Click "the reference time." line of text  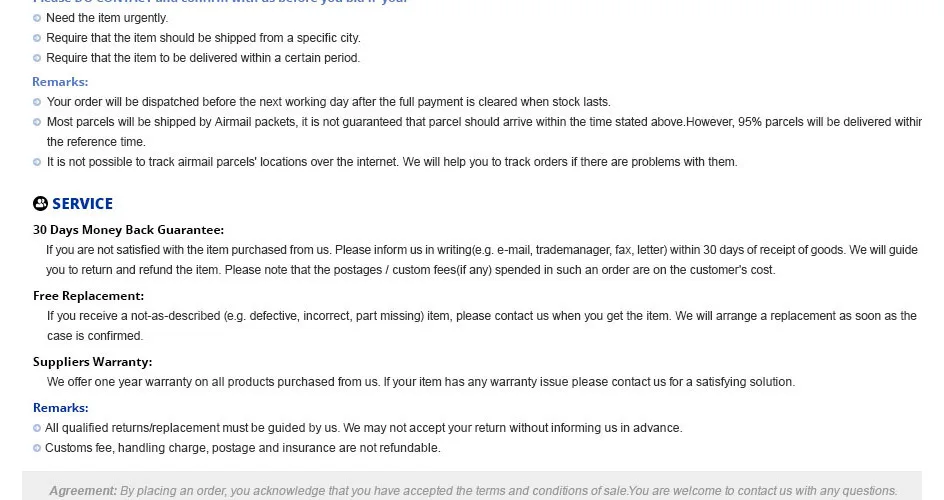click(x=96, y=142)
